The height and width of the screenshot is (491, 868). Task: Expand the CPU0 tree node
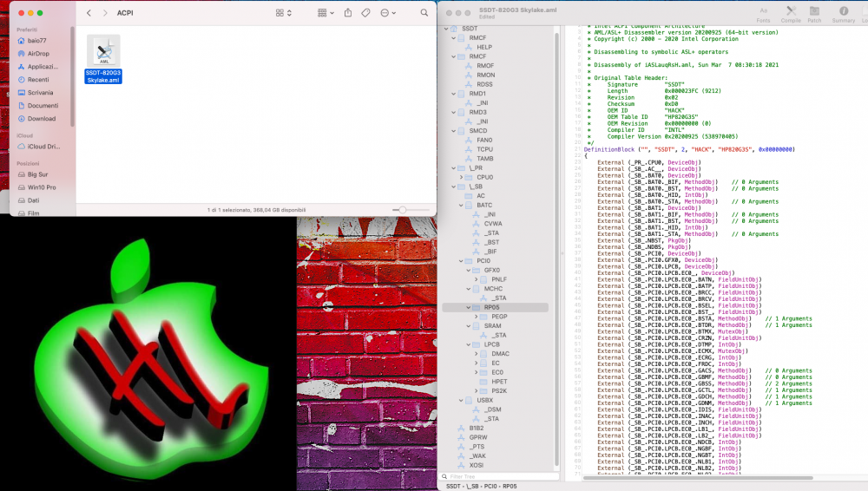click(x=461, y=177)
